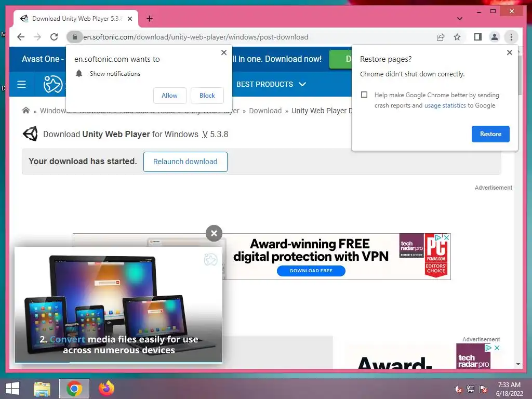This screenshot has width=532, height=399.
Task: Open network tray icon
Action: pos(471,389)
